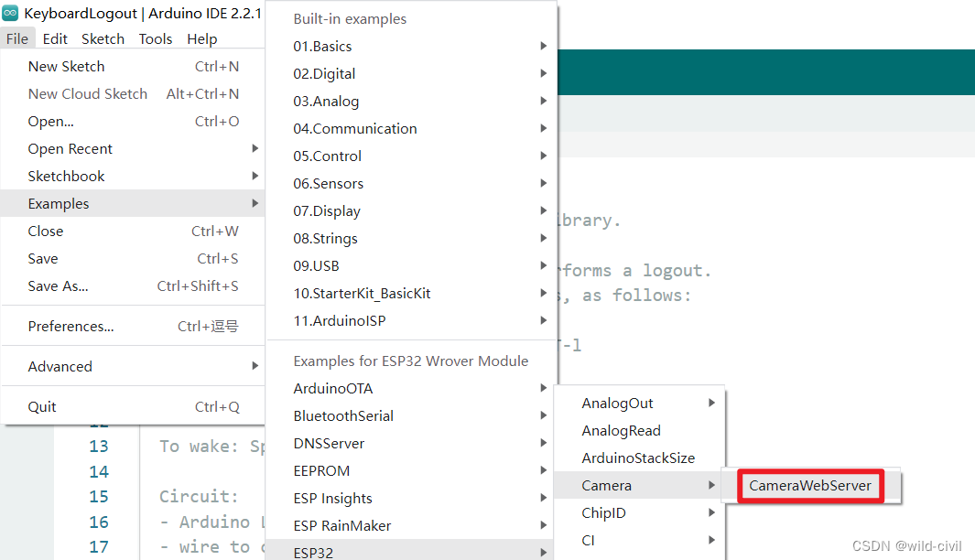Expand the Open Recent submenu
This screenshot has height=560, width=975.
(x=133, y=148)
